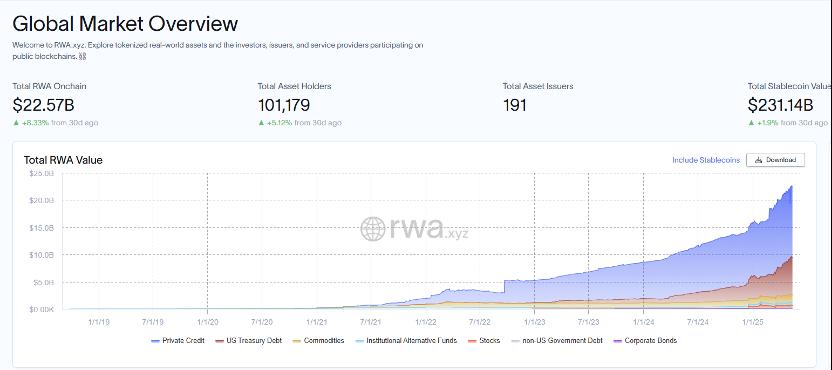The height and width of the screenshot is (370, 832).
Task: Click the green up arrow beside +8.33%
Action: (16, 123)
